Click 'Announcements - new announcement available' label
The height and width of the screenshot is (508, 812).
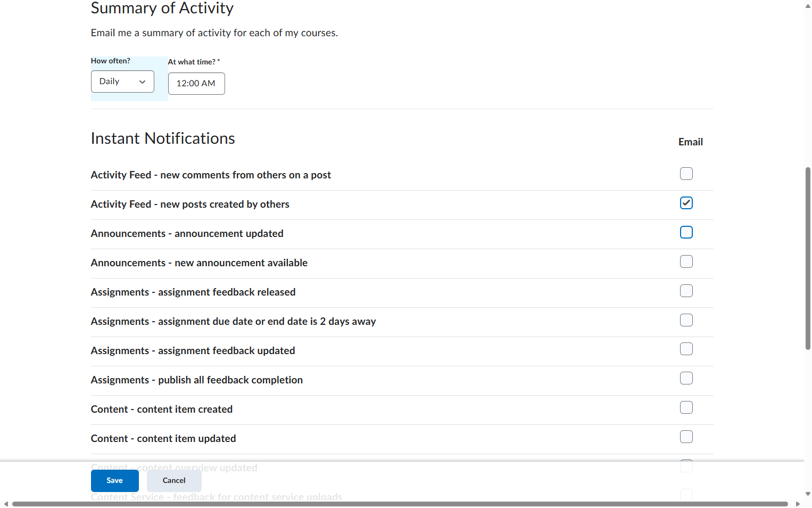tap(199, 263)
